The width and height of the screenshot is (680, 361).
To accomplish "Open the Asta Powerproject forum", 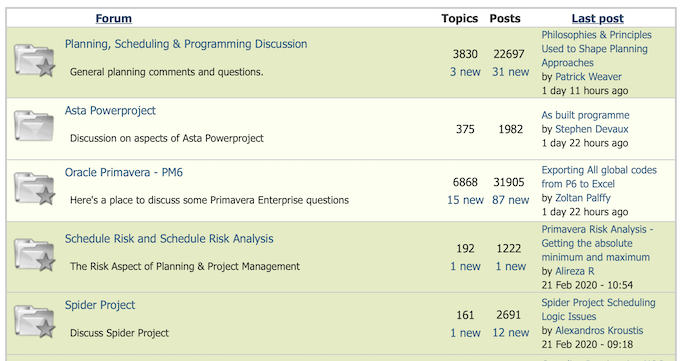I will pyautogui.click(x=110, y=111).
